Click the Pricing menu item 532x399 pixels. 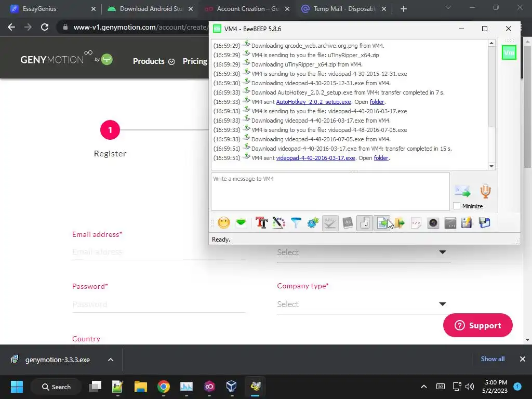point(195,61)
